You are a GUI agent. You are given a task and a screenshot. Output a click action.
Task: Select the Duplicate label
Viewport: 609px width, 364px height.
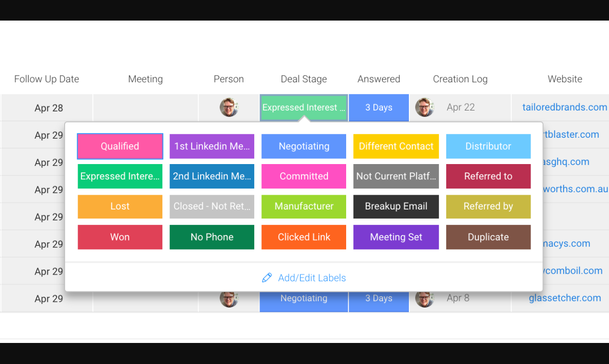488,237
